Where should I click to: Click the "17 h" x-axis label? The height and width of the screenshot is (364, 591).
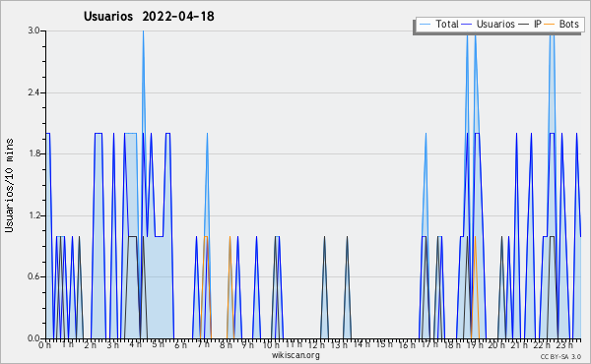(429, 344)
